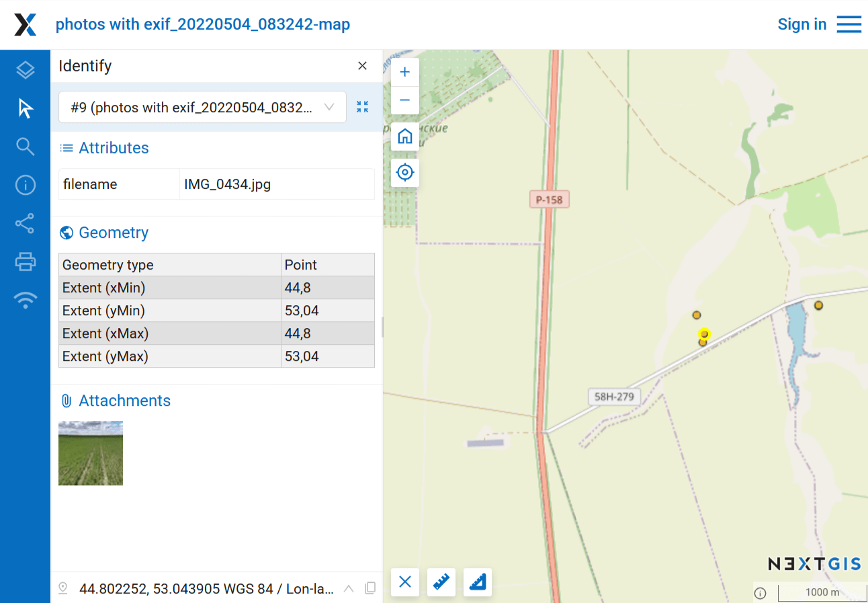Open the hamburger main menu

click(x=849, y=24)
